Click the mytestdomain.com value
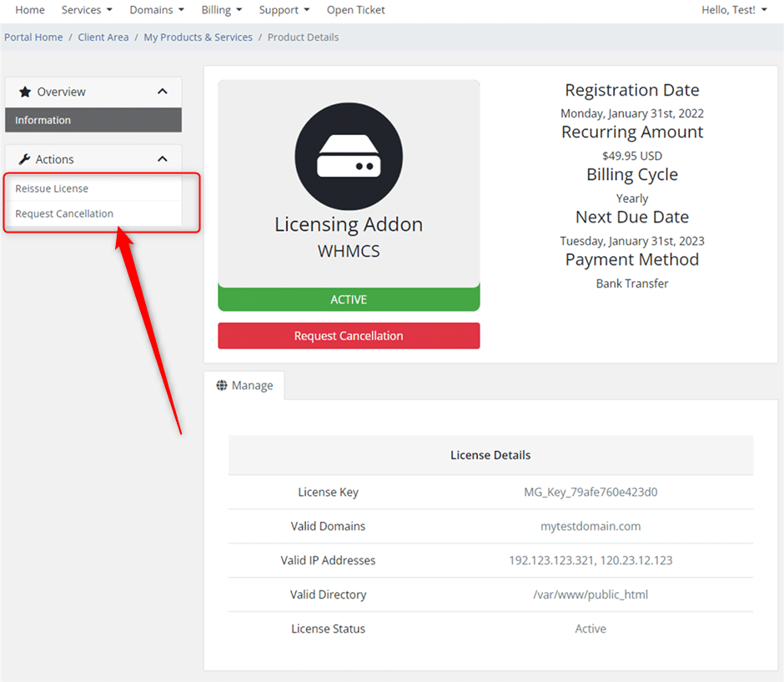The width and height of the screenshot is (784, 682). click(591, 526)
